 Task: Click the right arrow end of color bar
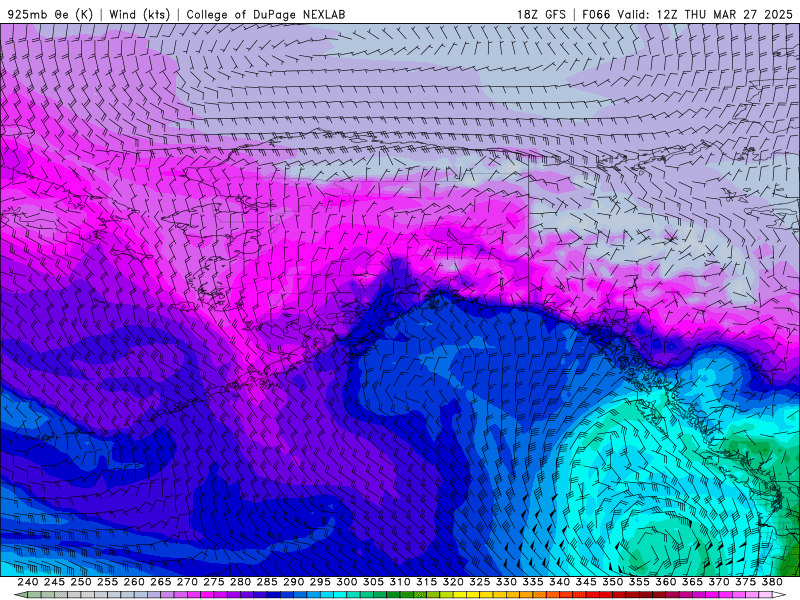pyautogui.click(x=779, y=594)
